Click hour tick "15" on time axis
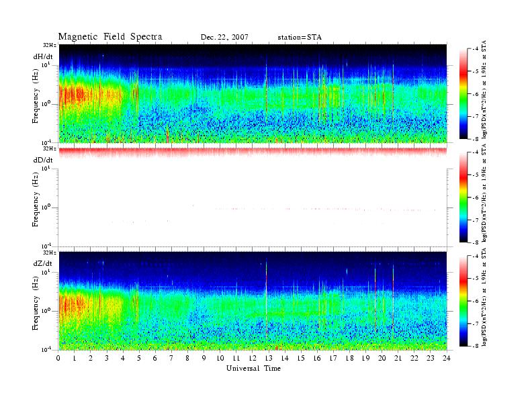The image size is (532, 411). tap(301, 358)
